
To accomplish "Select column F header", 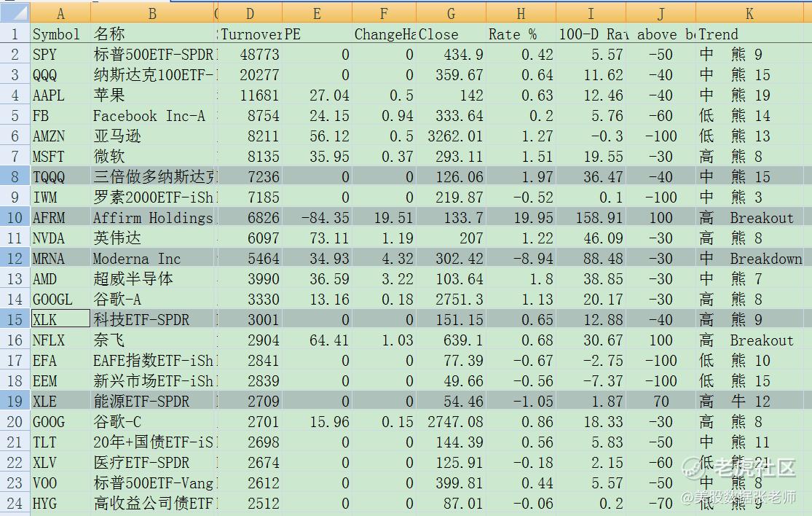I will 384,13.
